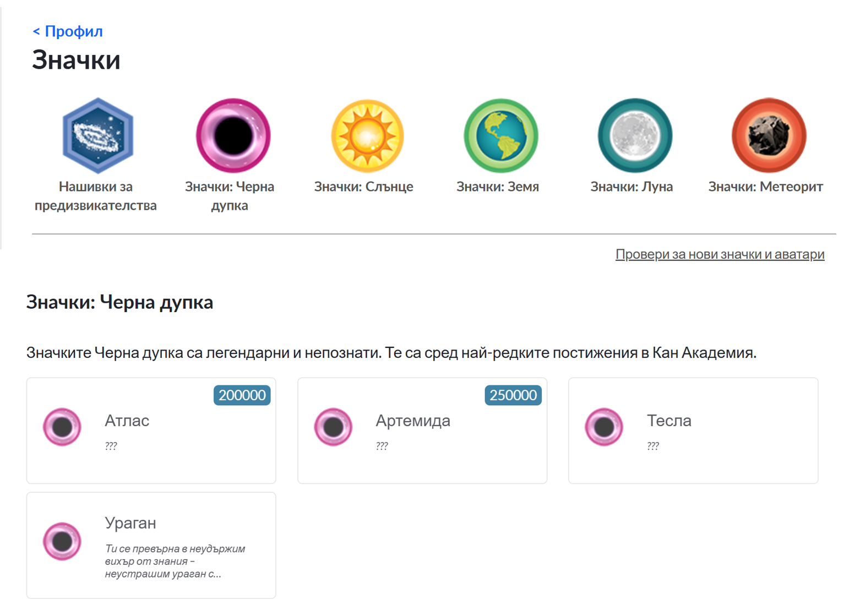
Task: Click the Атлас badge black hole icon
Action: point(62,427)
